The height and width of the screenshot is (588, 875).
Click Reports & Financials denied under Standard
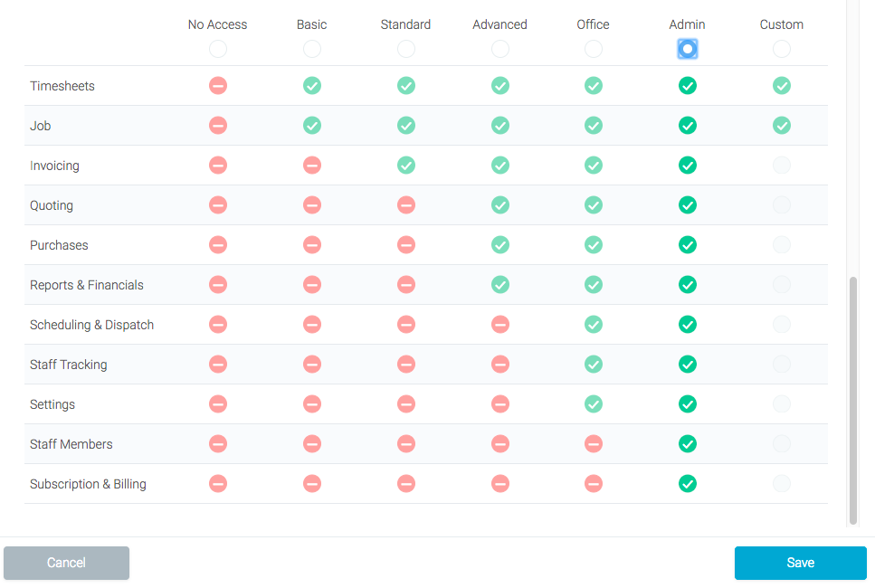pos(406,285)
